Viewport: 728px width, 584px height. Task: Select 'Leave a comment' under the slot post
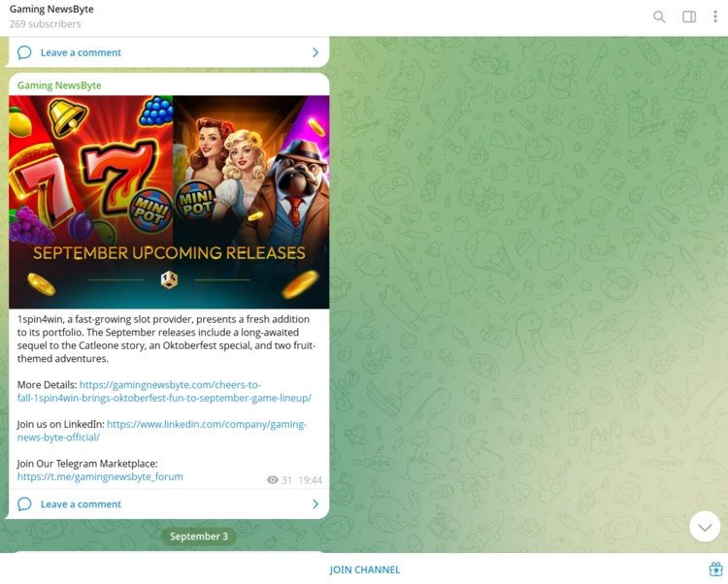(81, 503)
